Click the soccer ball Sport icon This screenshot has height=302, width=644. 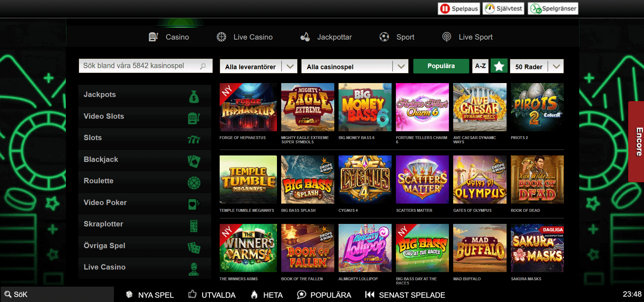pos(384,37)
